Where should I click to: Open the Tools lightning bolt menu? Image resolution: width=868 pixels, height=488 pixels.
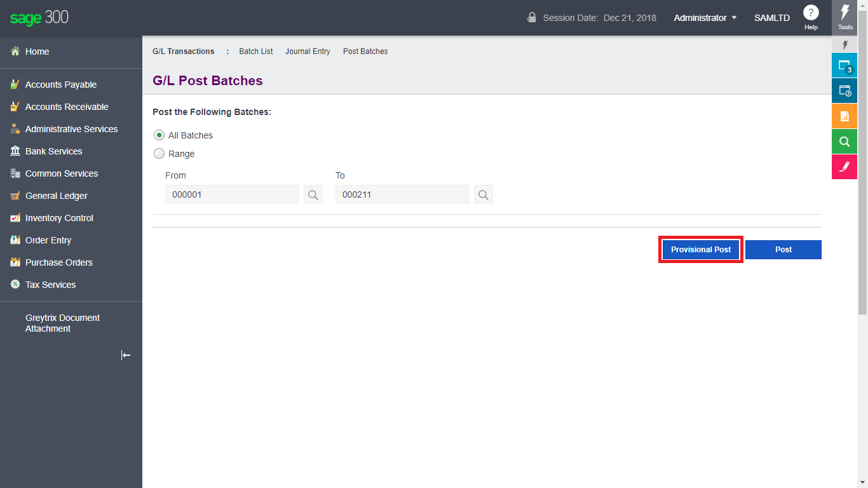pos(844,17)
